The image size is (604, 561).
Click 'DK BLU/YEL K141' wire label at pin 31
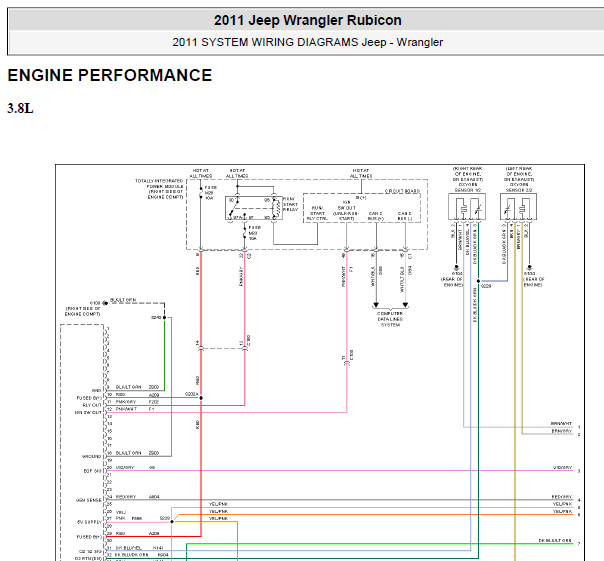coord(139,548)
